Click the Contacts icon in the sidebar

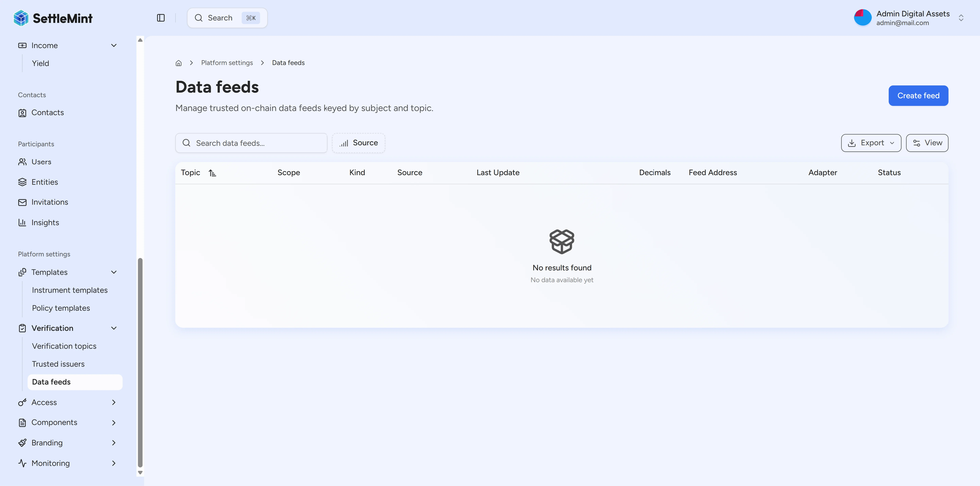(22, 113)
